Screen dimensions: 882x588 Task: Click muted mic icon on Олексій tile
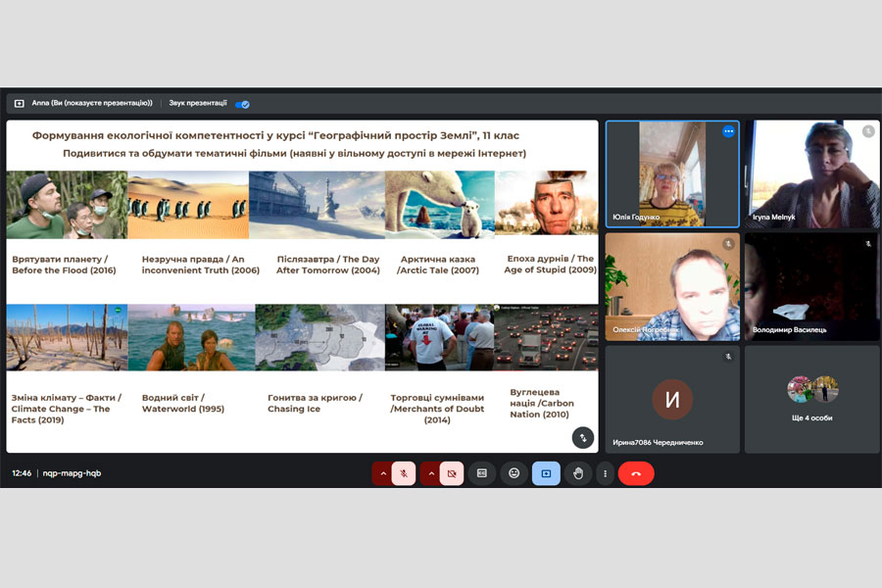coord(728,244)
